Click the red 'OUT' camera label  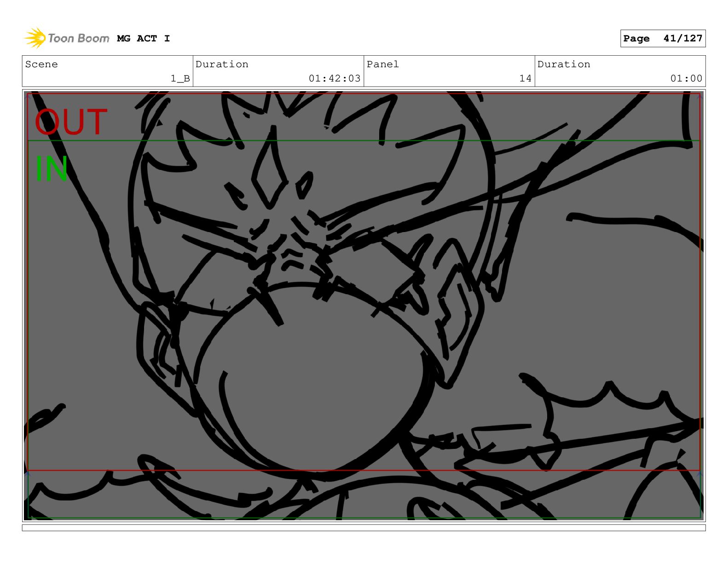(71, 122)
